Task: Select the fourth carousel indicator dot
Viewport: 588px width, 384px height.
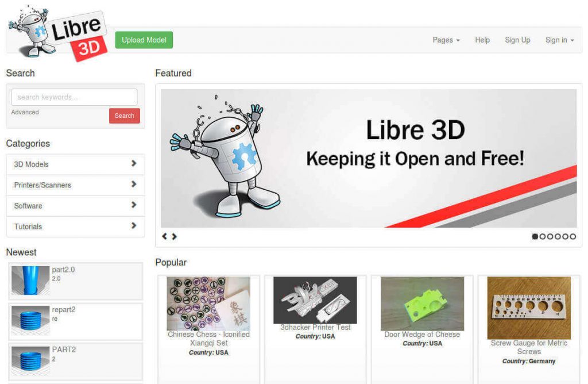Action: click(x=558, y=236)
